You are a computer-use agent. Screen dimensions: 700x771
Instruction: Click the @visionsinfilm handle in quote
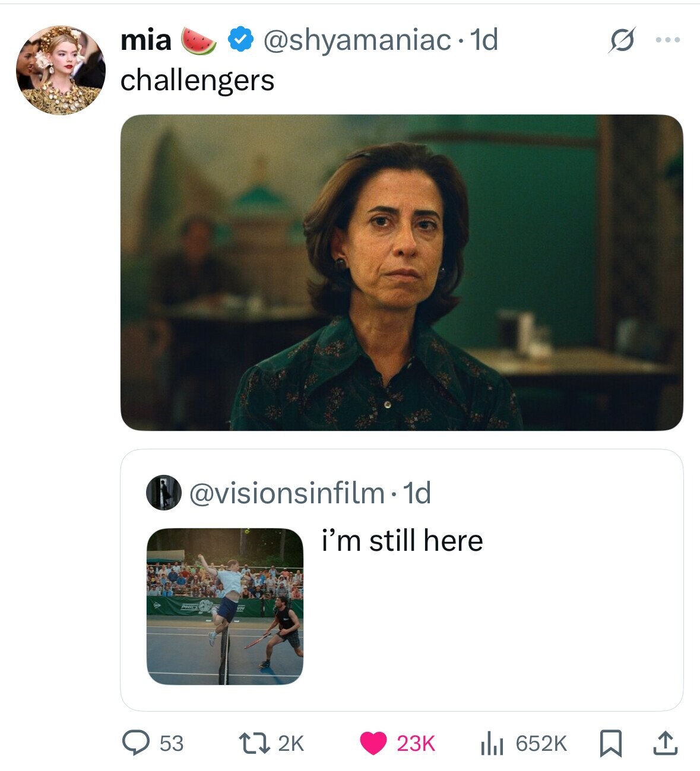click(x=287, y=493)
